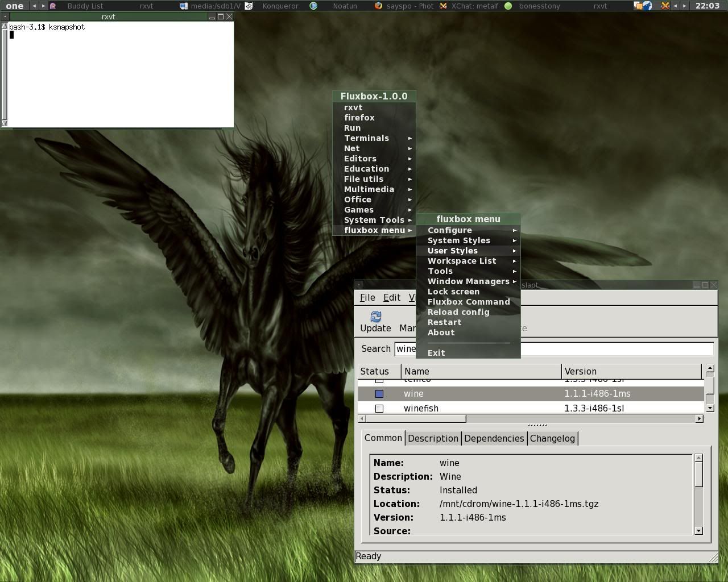Click horizontal scrollbar right arrow in package list
Viewport: 728px width, 582px height.
tap(700, 418)
